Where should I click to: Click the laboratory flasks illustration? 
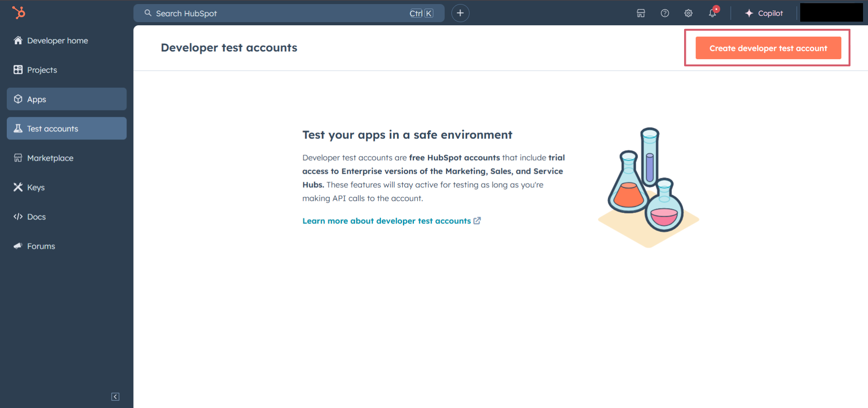[648, 187]
